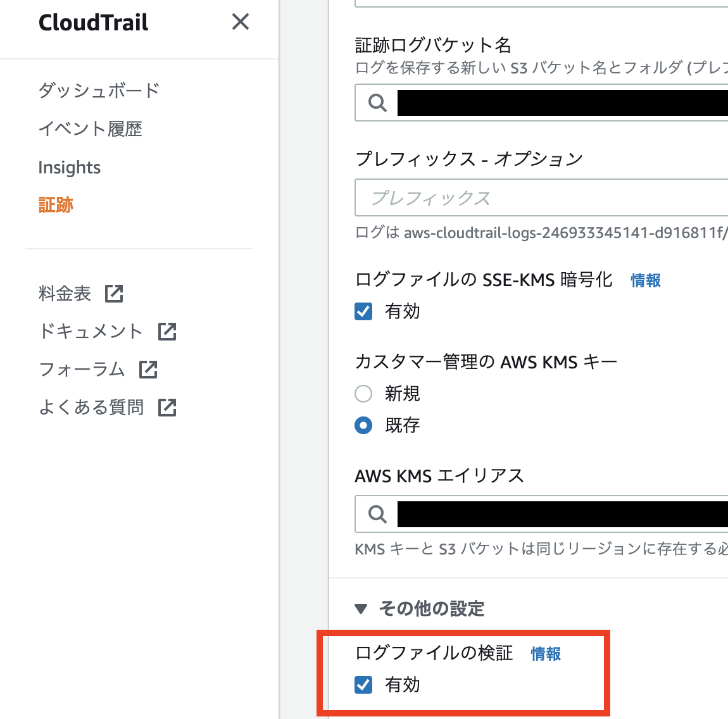Select the 既存 KMS key radio button
The height and width of the screenshot is (719, 728).
pos(363,425)
